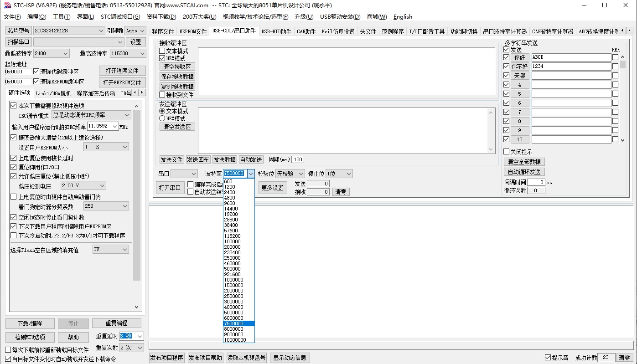Image resolution: width=637 pixels, height=364 pixels.
Task: Click the 1234 string input field
Action: (x=571, y=67)
